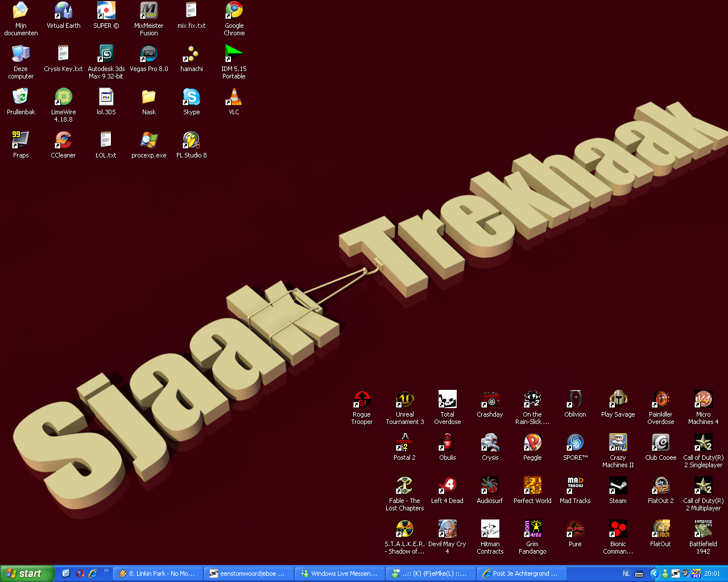Select the Crashday game shortcut
Screen dimensions: 728x582
click(x=490, y=399)
